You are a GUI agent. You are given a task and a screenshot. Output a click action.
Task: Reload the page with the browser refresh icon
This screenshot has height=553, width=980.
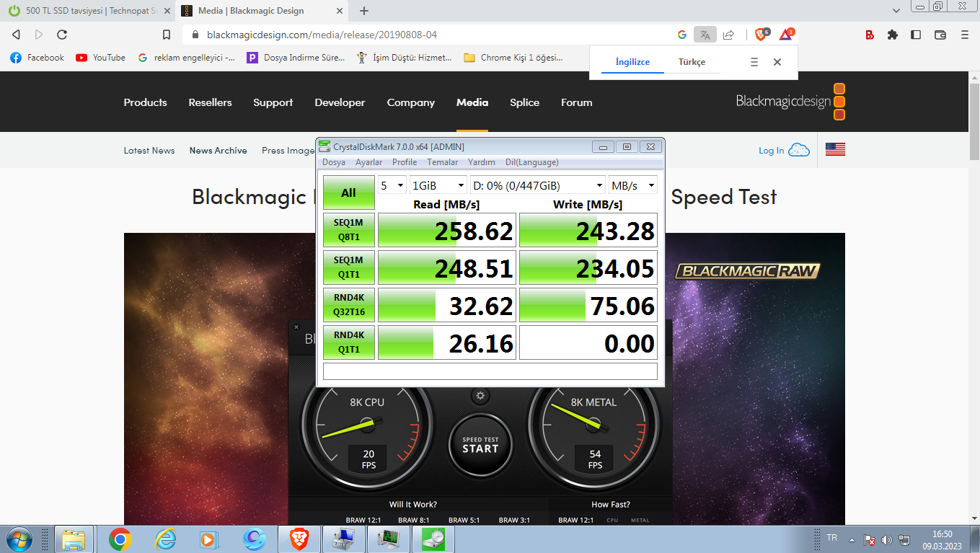pyautogui.click(x=62, y=35)
